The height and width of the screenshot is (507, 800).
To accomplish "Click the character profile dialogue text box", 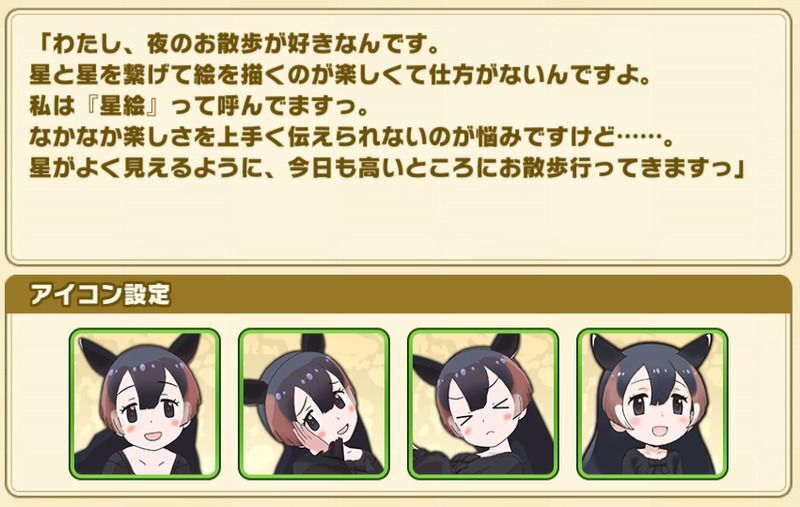I will (x=398, y=137).
